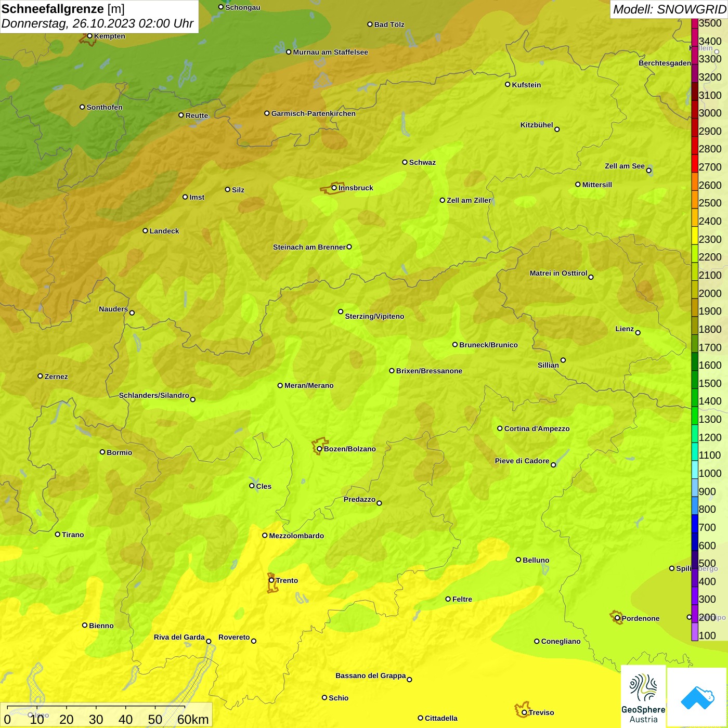Image resolution: width=728 pixels, height=728 pixels.
Task: Click the Kempten city marker
Action: point(89,36)
